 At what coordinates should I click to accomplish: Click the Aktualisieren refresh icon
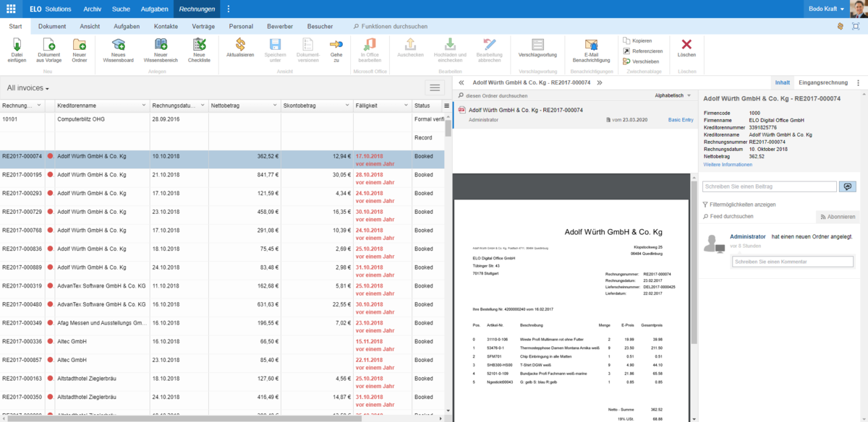(240, 45)
